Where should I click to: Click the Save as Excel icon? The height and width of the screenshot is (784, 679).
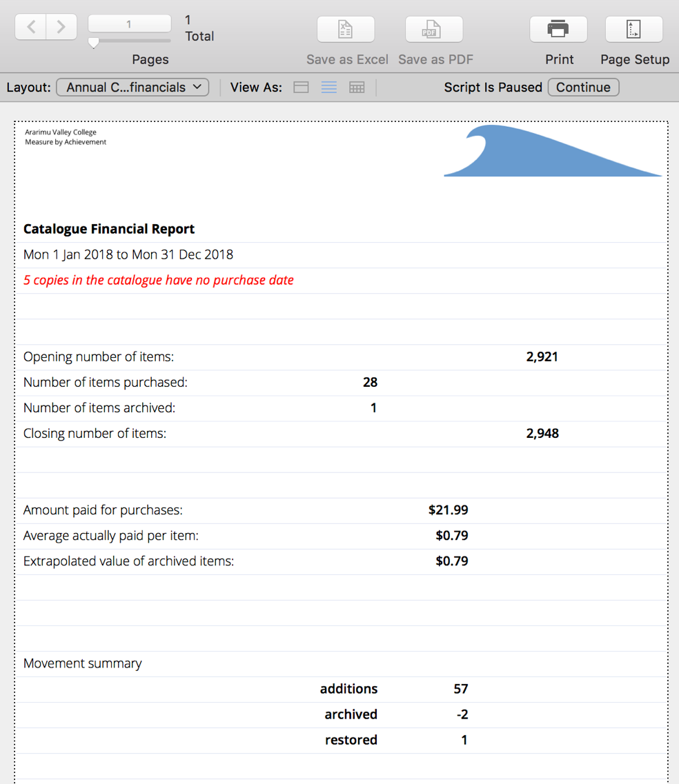coord(346,30)
